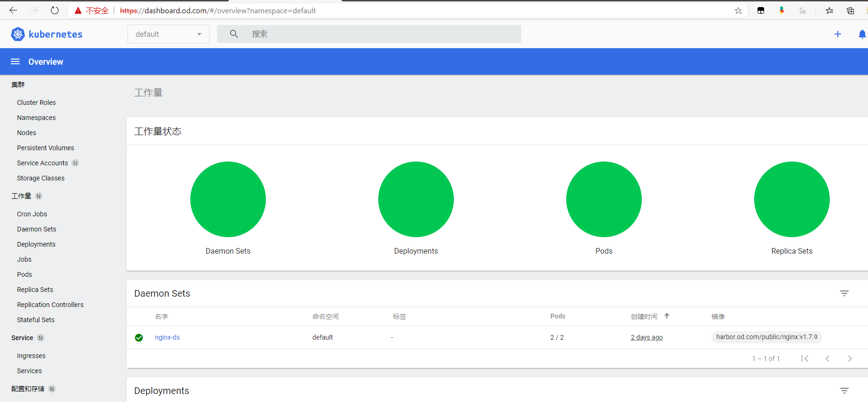
Task: Bookmark page with the star icon
Action: click(738, 10)
